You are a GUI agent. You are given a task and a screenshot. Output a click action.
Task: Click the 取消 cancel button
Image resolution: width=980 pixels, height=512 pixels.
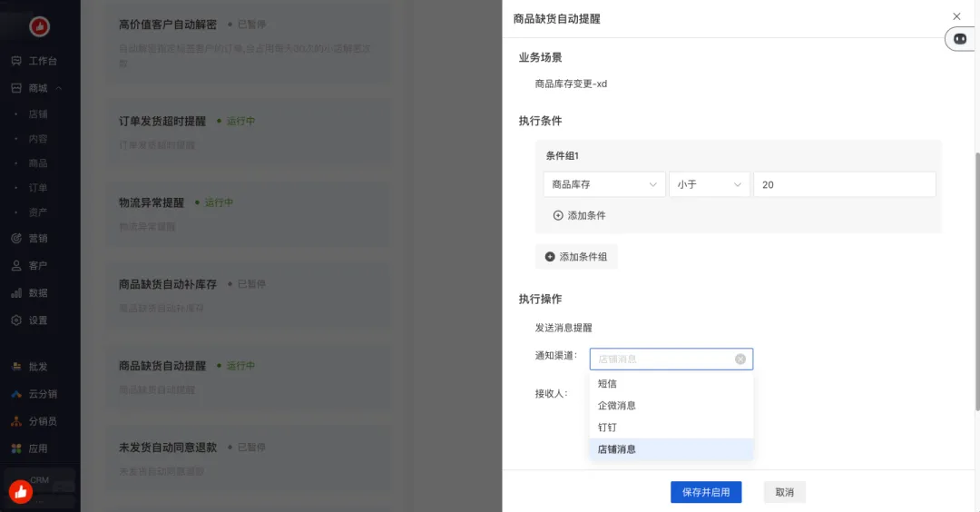click(x=784, y=492)
